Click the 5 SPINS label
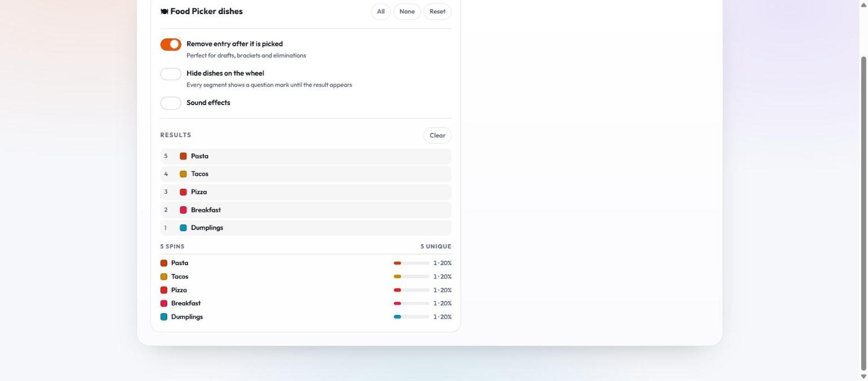Screen dimensions: 868x381 [172, 246]
